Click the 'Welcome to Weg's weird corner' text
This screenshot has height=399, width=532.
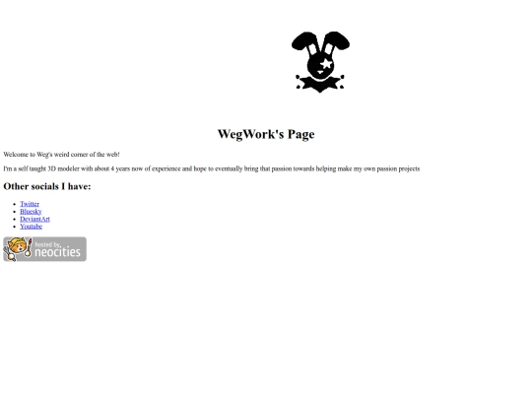point(61,155)
